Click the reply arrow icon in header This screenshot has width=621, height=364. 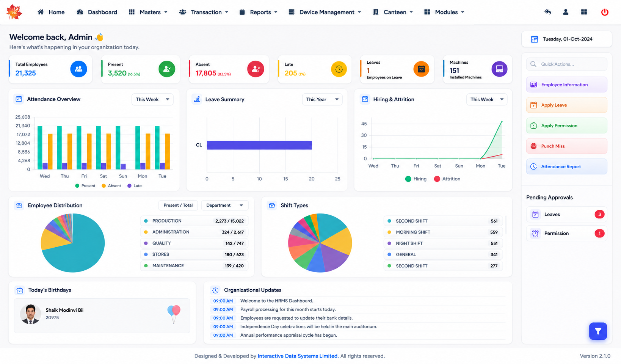[547, 12]
